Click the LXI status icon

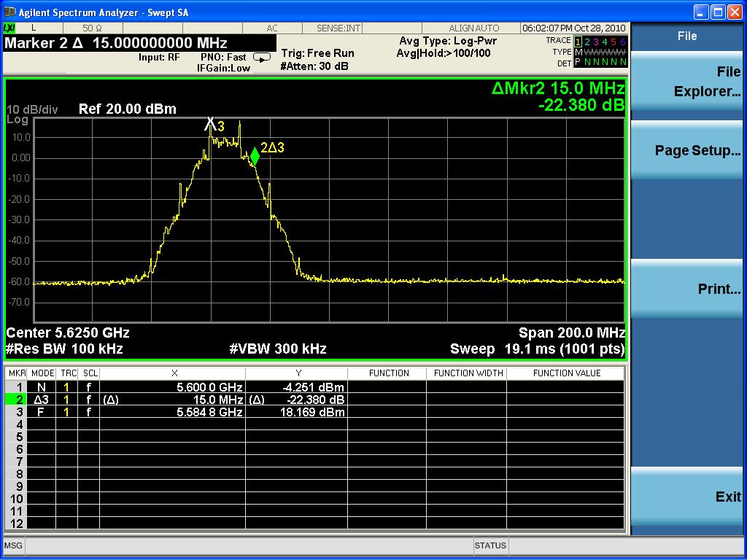click(x=9, y=28)
